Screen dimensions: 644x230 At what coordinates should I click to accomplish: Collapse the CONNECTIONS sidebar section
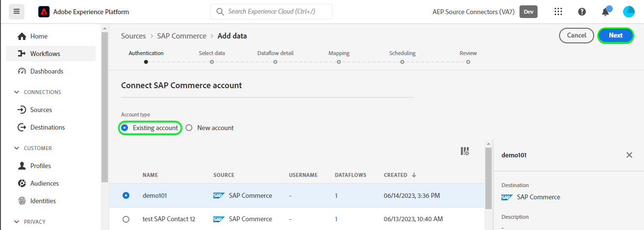click(18, 92)
